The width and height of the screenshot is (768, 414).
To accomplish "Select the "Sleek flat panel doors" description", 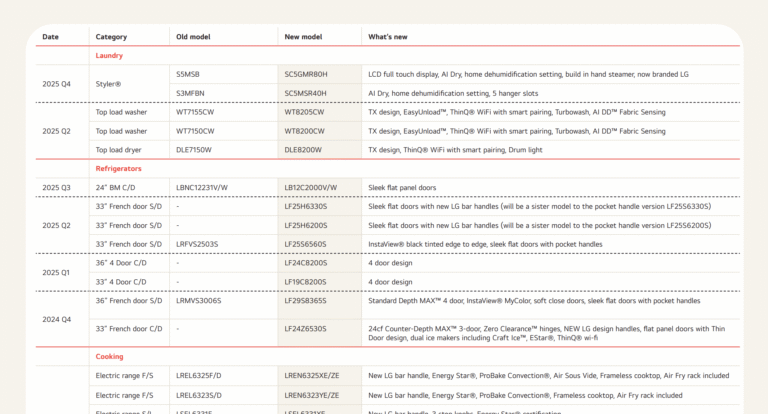I will [x=402, y=188].
